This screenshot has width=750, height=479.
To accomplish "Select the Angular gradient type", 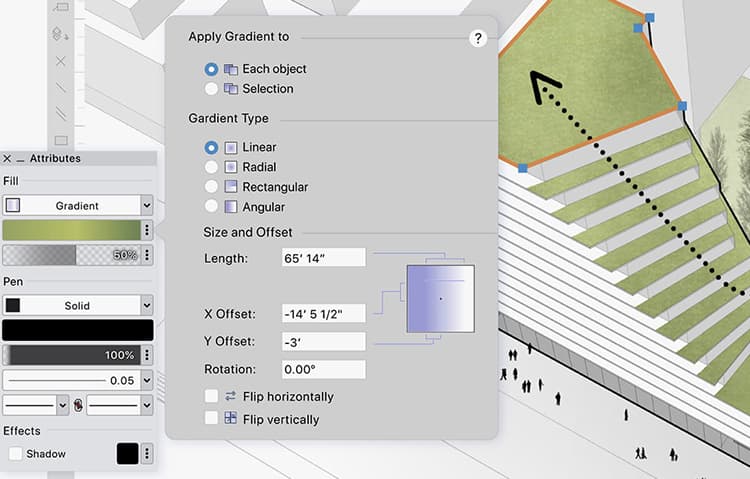I will 211,207.
